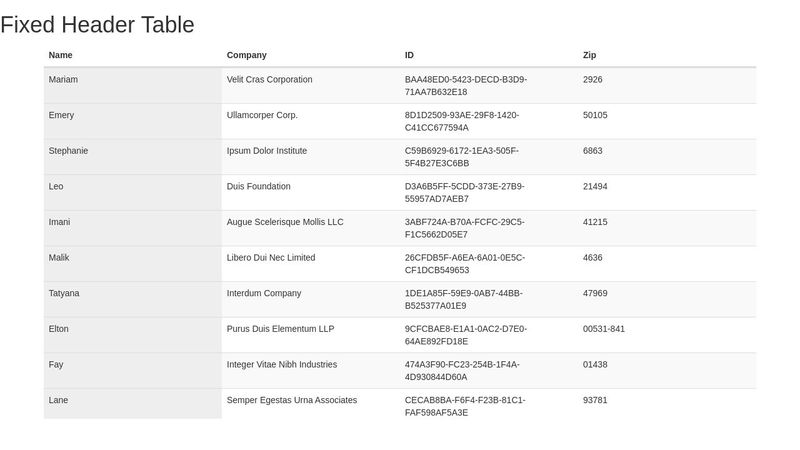Click Libero Dui Nec Limited cell

[x=311, y=264]
